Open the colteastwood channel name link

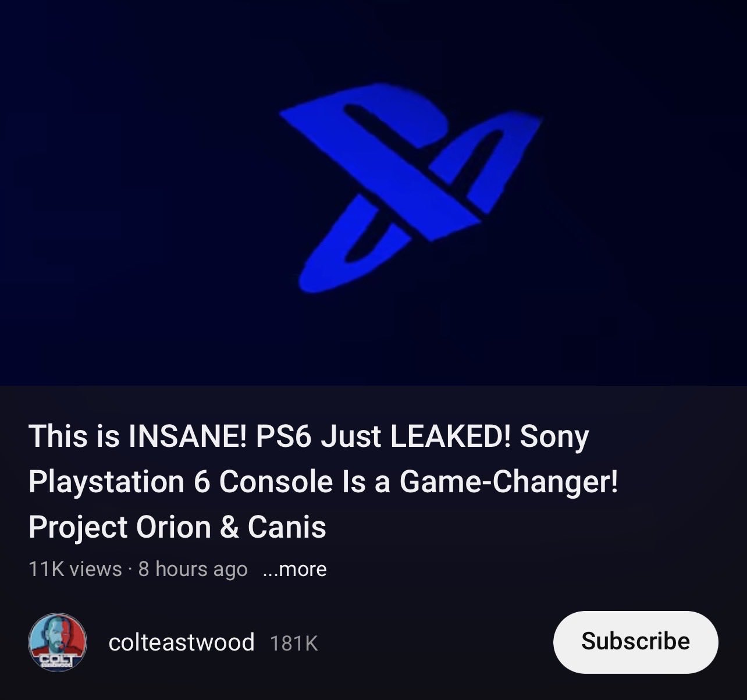(x=182, y=642)
